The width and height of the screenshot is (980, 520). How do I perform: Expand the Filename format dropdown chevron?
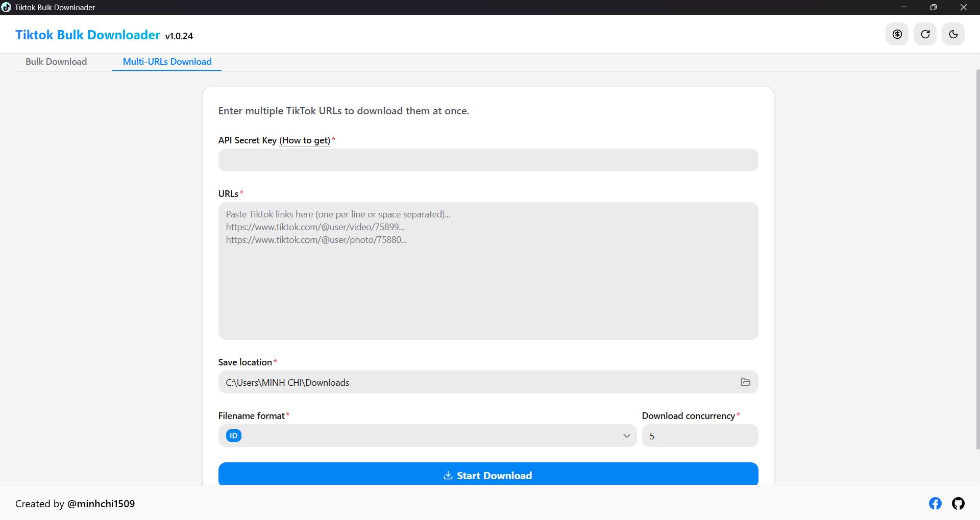point(627,436)
